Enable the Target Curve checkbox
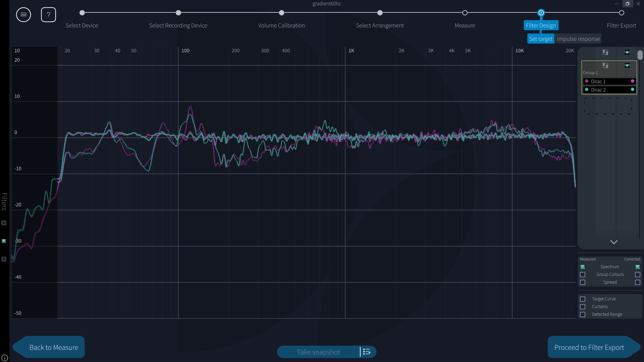Viewport: 644px width, 362px height. point(583,299)
